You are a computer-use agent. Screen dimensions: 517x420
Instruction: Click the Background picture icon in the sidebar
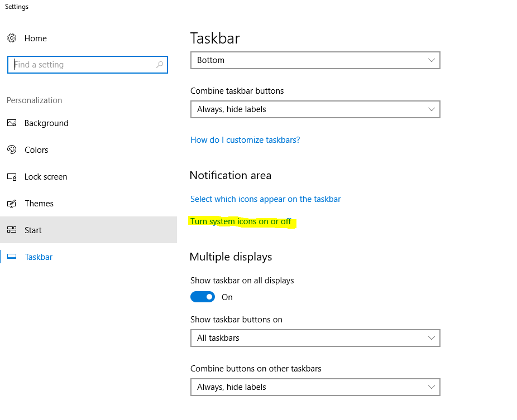(x=12, y=123)
